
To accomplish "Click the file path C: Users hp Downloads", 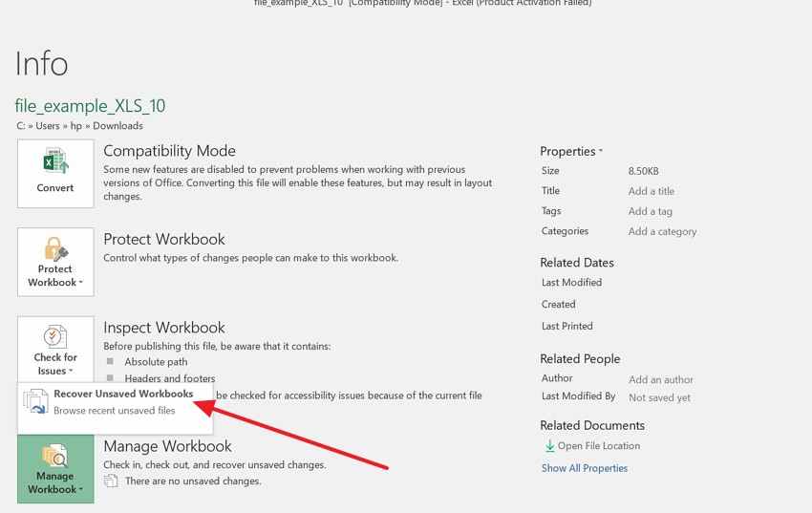I will tap(79, 126).
